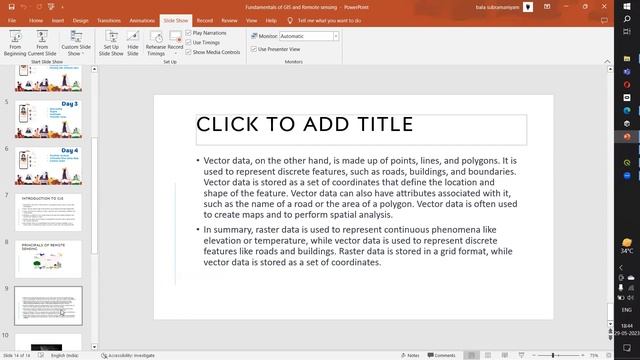Toggle Show Media Controls checkbox

[x=189, y=52]
